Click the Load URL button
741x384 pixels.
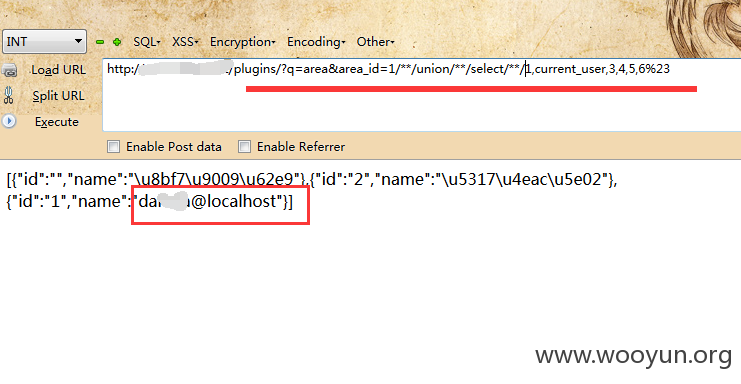point(59,70)
